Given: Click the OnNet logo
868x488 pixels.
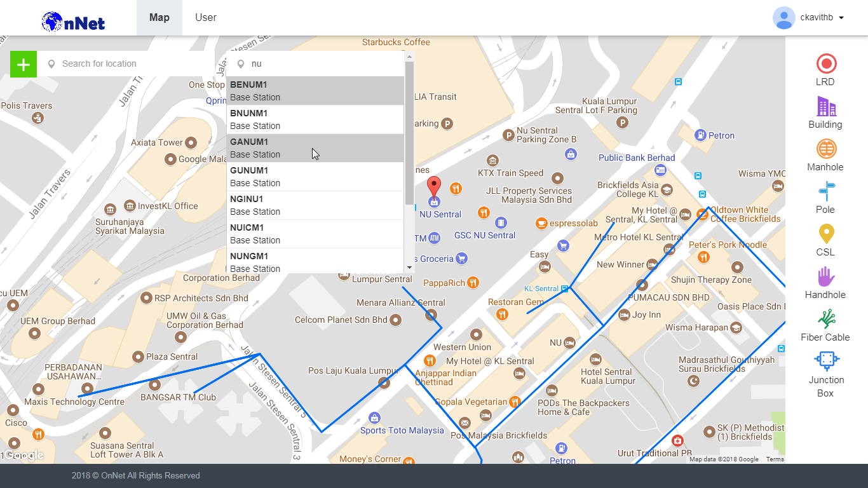Looking at the screenshot, I should click(x=73, y=22).
